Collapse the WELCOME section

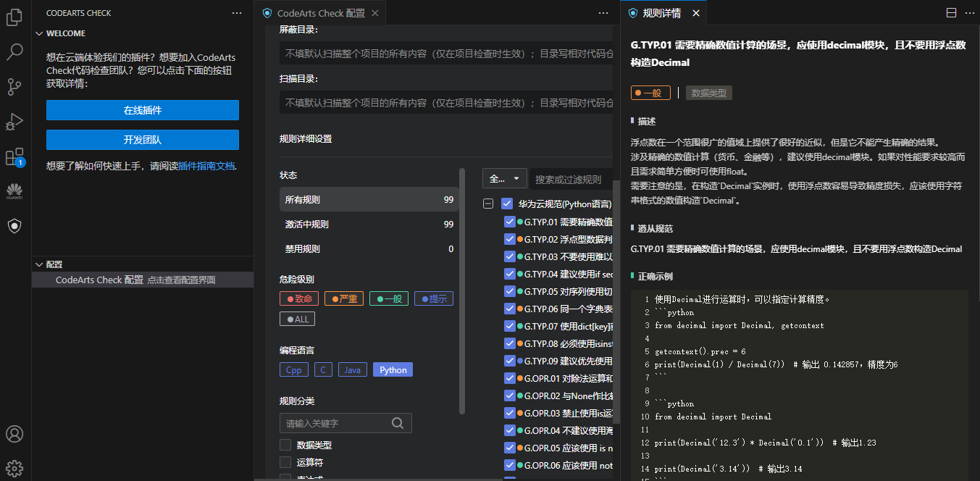[x=38, y=33]
